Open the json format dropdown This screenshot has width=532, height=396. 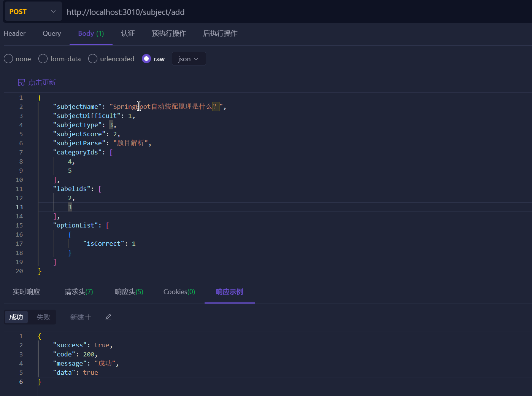click(189, 59)
